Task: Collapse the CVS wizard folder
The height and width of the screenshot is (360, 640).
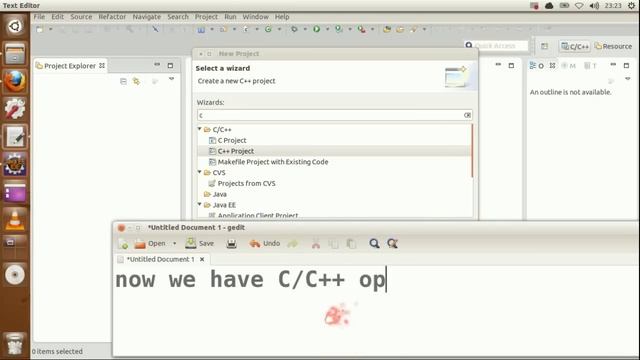Action: (x=200, y=172)
